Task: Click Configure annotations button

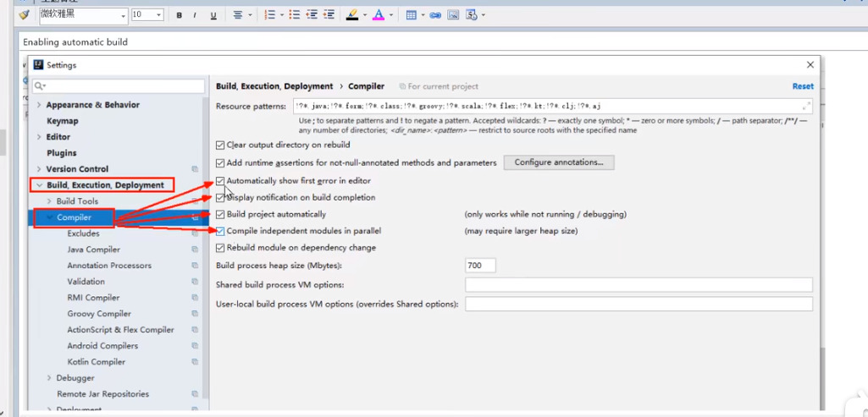Action: [x=559, y=162]
